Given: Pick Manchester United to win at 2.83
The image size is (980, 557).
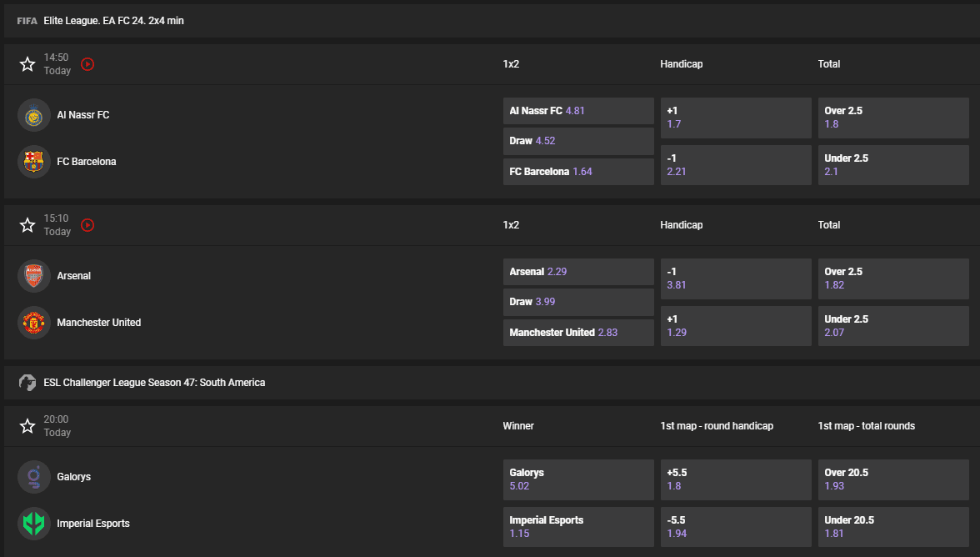Looking at the screenshot, I should (578, 332).
